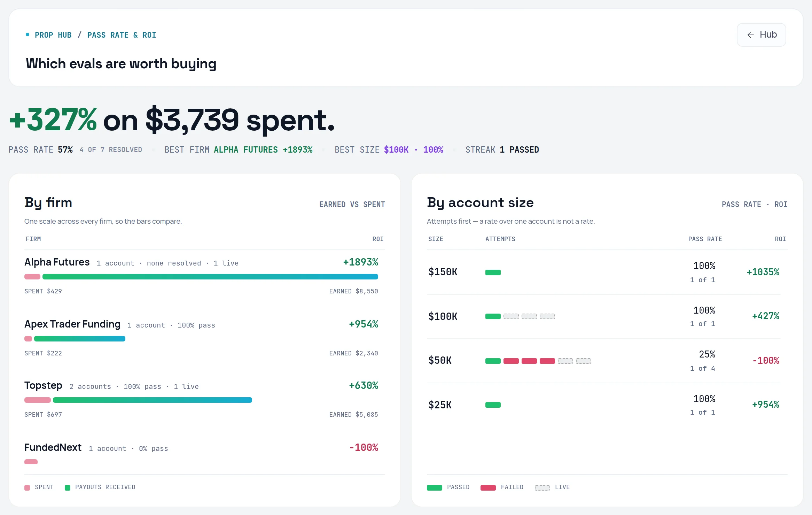Click FundedNext -100% ROI value
Image resolution: width=812 pixels, height=515 pixels.
[364, 447]
